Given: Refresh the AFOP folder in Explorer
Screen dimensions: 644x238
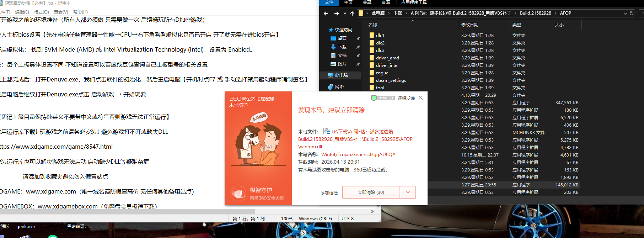Looking at the screenshot, I should click(632, 14).
